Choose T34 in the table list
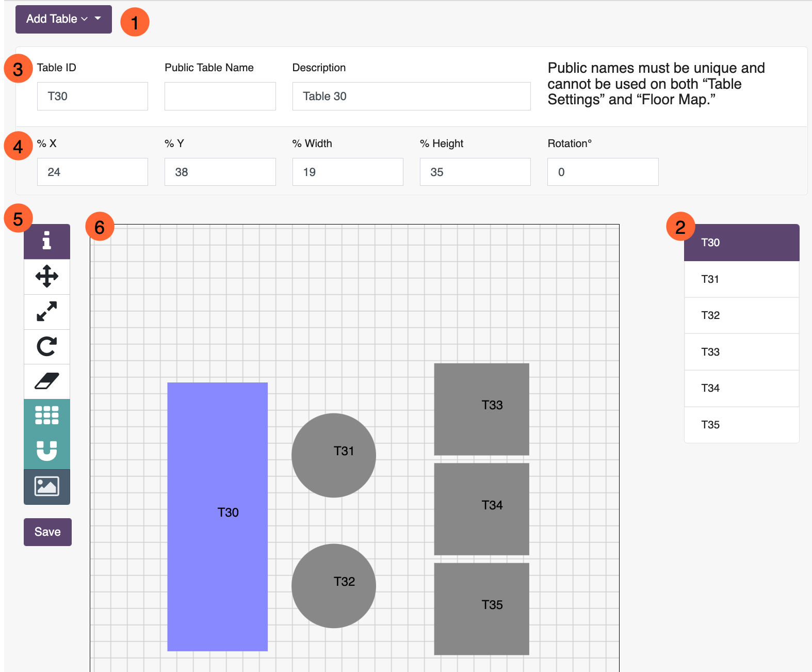The image size is (812, 672). [x=741, y=388]
